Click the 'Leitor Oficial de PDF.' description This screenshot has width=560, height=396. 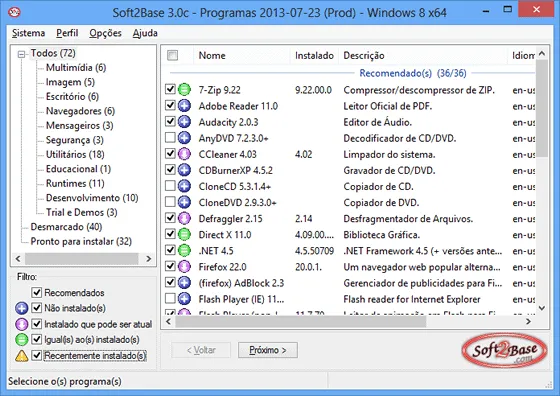point(388,106)
